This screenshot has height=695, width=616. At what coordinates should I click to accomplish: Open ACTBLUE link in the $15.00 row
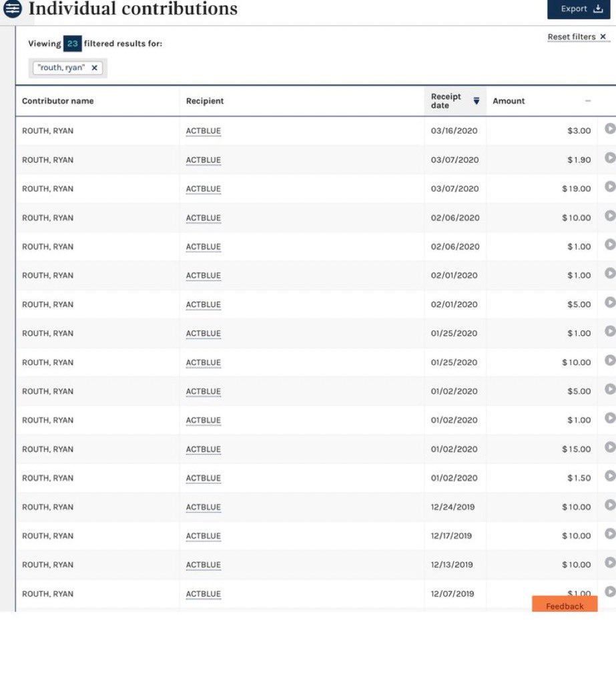point(204,449)
